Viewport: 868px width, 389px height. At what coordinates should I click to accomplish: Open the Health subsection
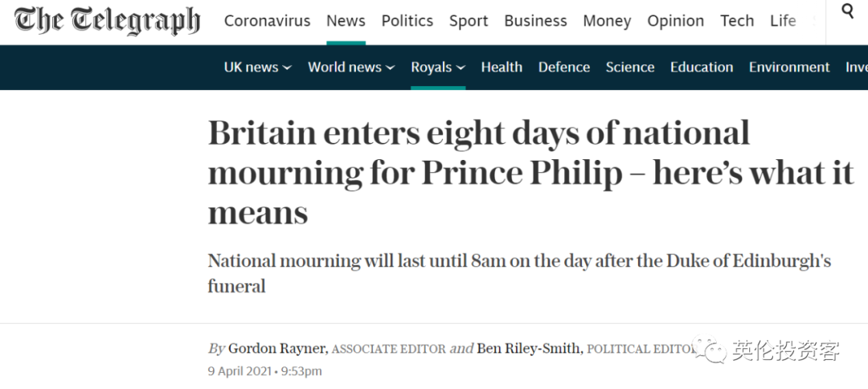502,68
